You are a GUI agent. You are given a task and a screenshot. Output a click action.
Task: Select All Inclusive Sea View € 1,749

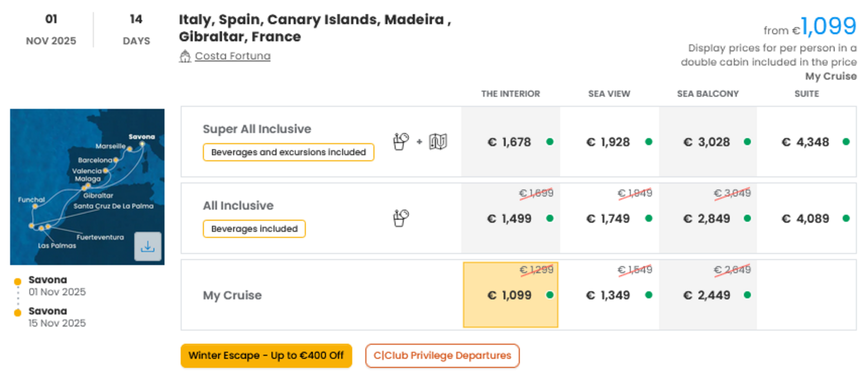tap(609, 218)
